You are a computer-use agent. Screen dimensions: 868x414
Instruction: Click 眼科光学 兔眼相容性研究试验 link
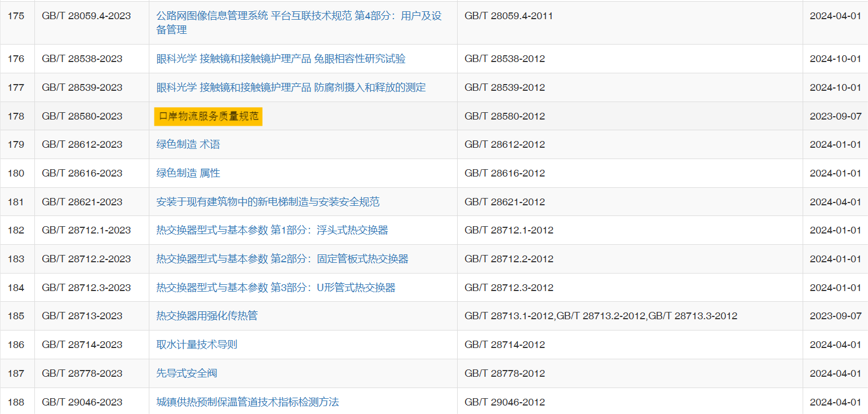(x=281, y=59)
